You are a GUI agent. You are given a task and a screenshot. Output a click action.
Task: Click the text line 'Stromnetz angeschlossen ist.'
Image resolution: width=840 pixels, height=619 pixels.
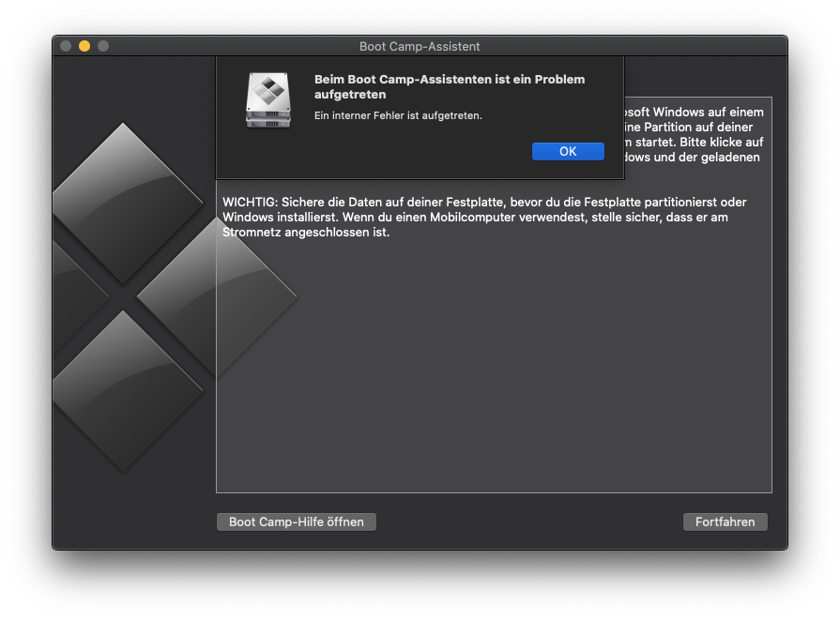[306, 233]
